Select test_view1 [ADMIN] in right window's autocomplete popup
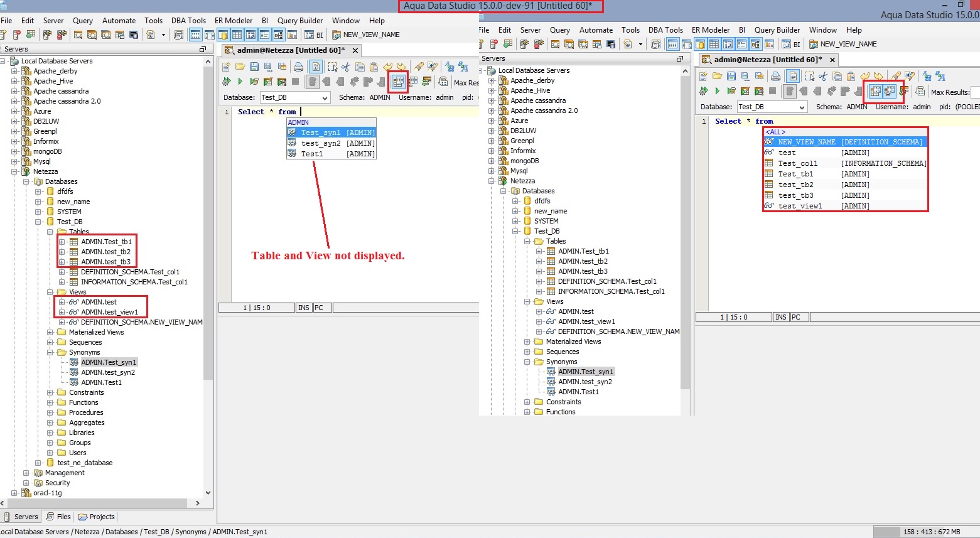Screen dimensions: 980x538 845,206
